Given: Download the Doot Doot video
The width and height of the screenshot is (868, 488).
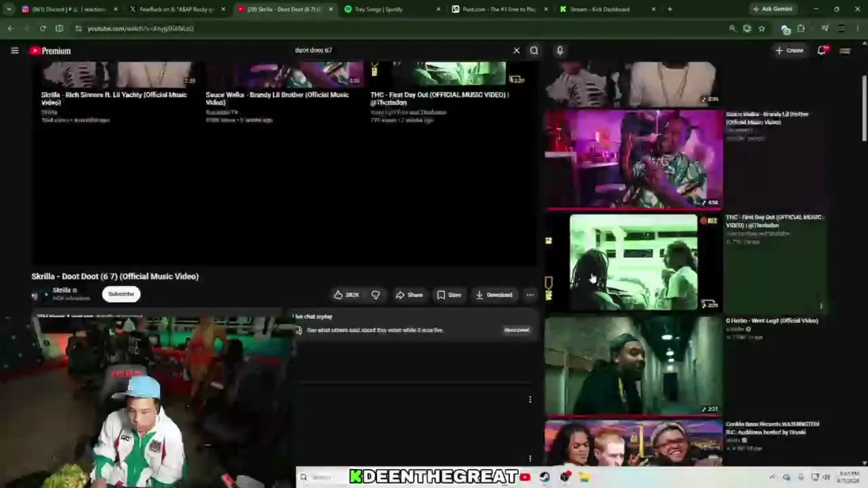Looking at the screenshot, I should point(494,295).
